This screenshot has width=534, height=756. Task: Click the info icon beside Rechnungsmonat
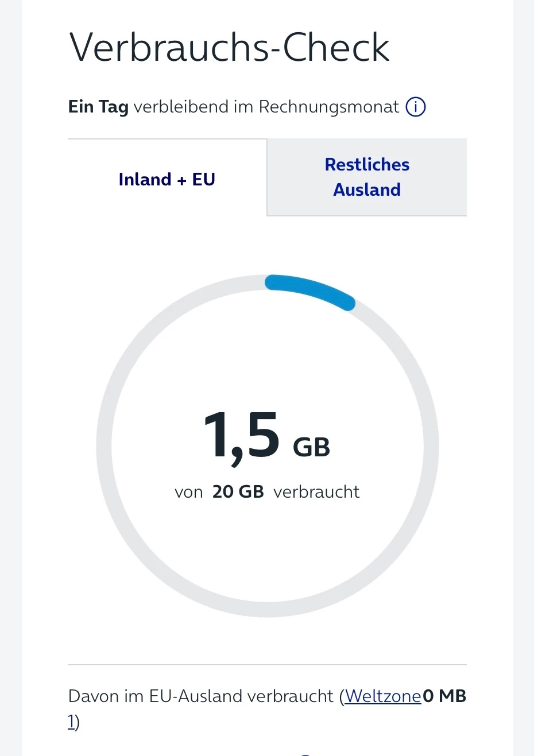(416, 107)
